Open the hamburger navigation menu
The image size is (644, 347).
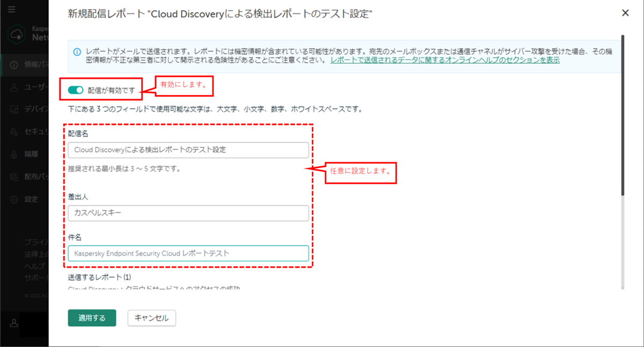12,9
